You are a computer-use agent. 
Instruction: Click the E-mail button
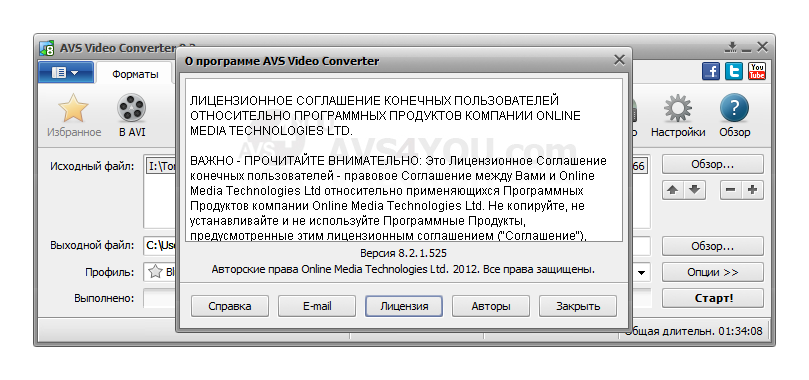coord(317,306)
